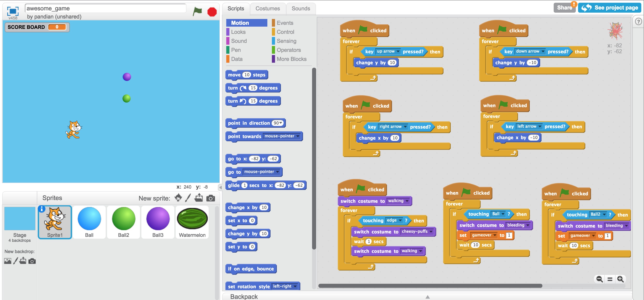
Task: Open the Looks block category
Action: coord(238,32)
